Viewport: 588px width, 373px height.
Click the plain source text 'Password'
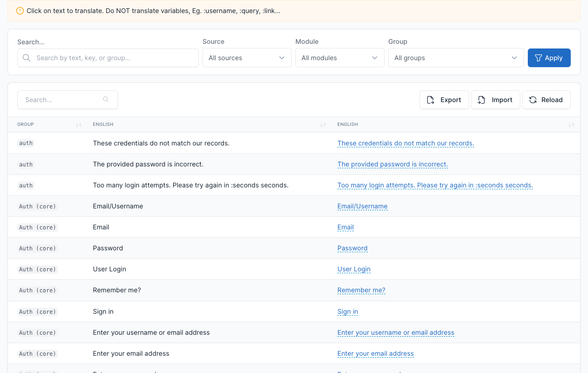pos(108,248)
